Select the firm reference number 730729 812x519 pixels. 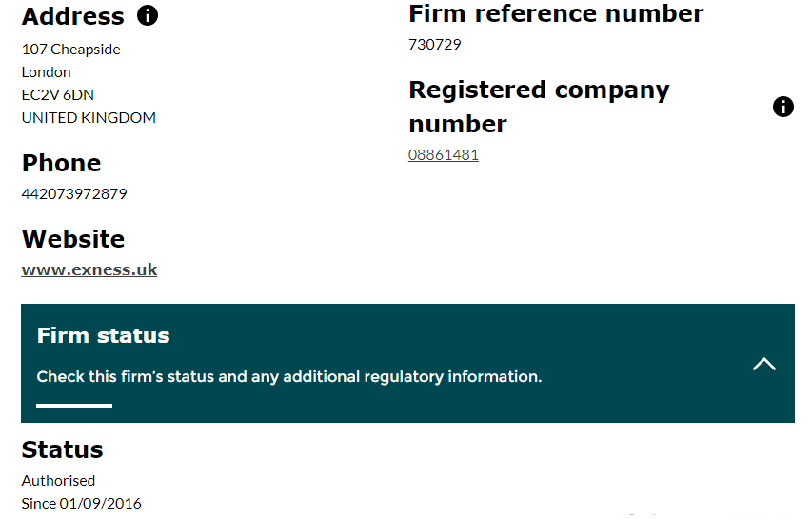tap(434, 45)
